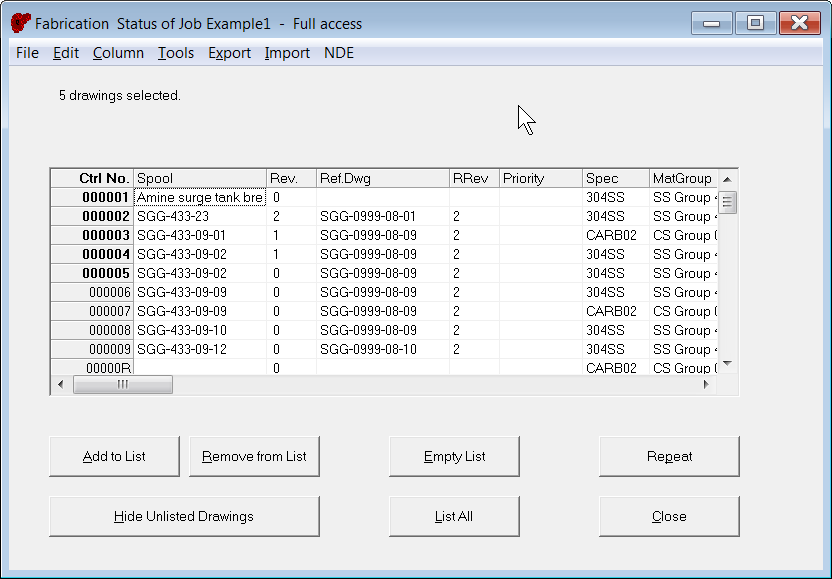Open the NDE menu
This screenshot has width=832, height=579.
pyautogui.click(x=339, y=53)
